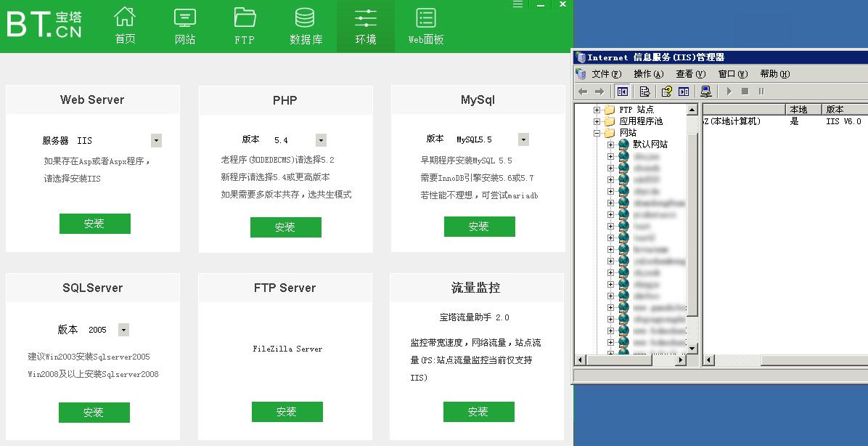Select the 网站 folder in IIS tree

628,133
